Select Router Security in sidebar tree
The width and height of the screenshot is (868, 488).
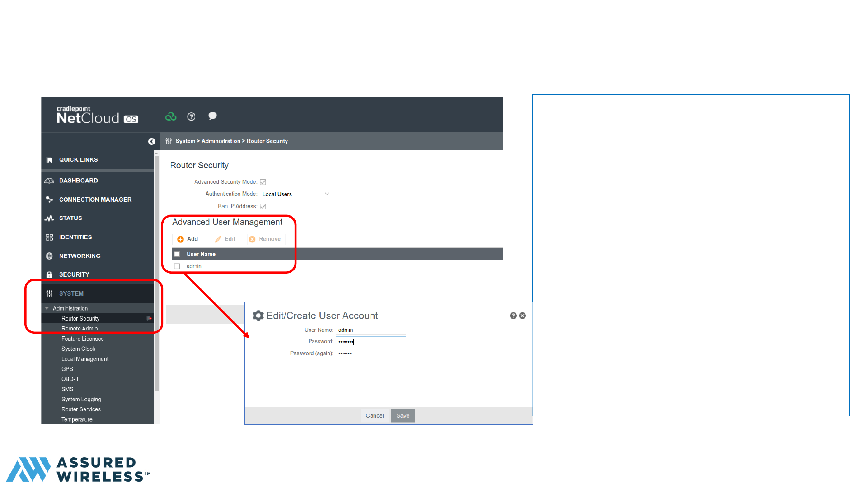click(80, 318)
